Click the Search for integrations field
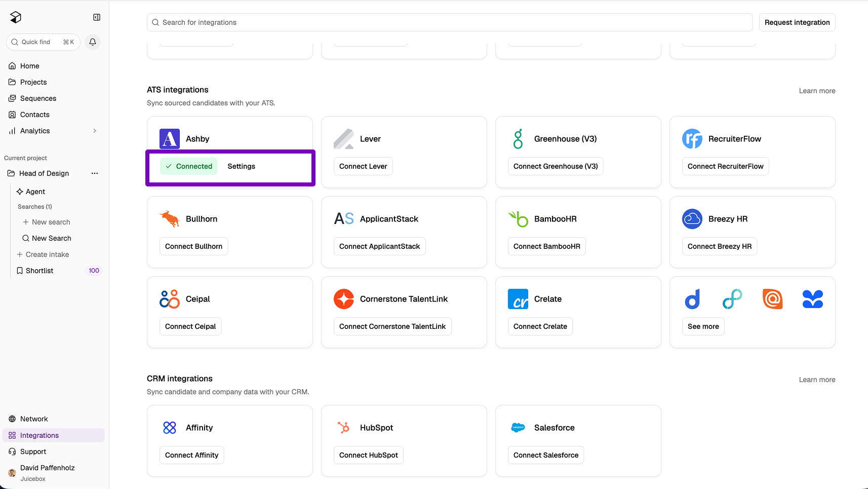 pyautogui.click(x=450, y=22)
